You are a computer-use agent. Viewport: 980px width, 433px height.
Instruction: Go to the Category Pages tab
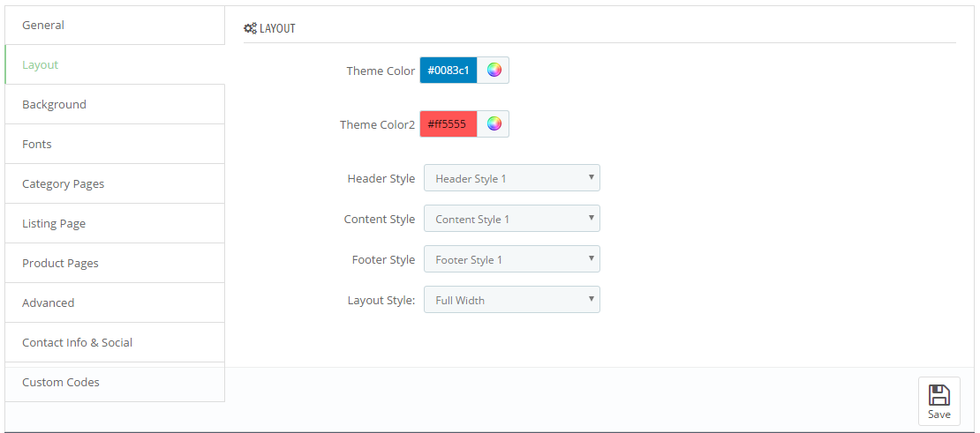click(x=115, y=183)
